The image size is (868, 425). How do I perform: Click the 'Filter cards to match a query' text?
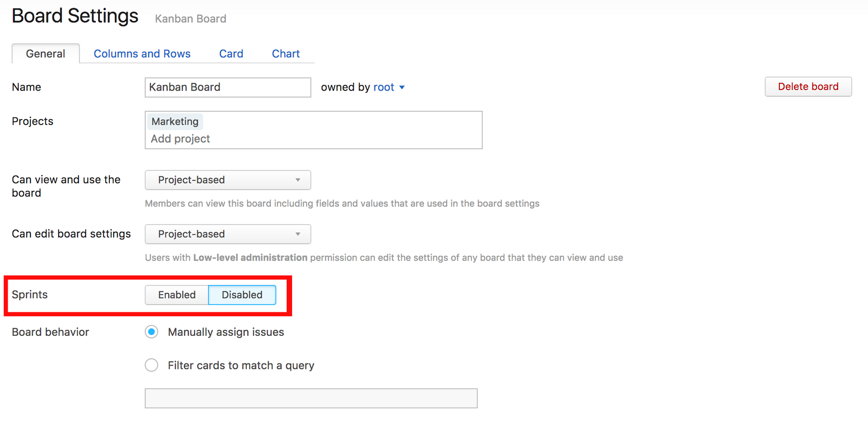pos(241,365)
